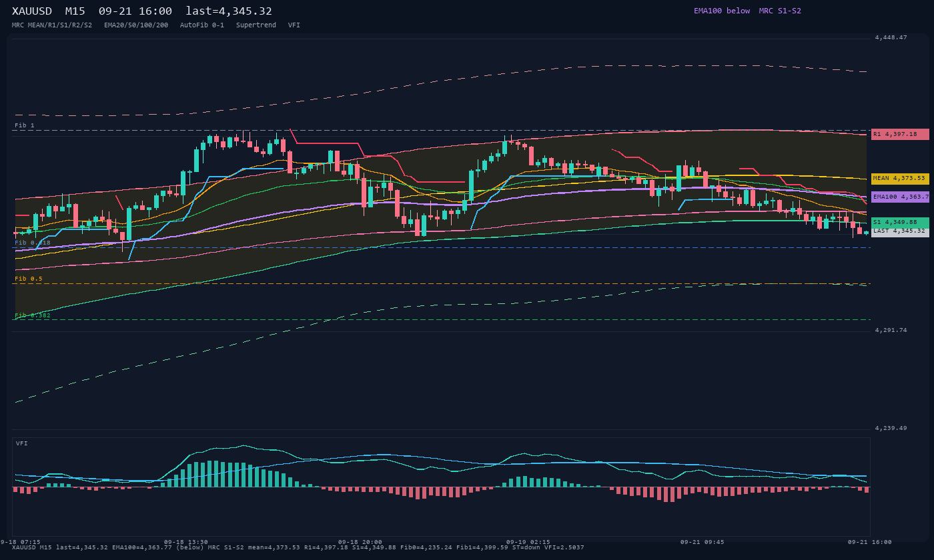This screenshot has width=934, height=560.
Task: Click the 4,239.49 price axis label
Action: point(891,428)
